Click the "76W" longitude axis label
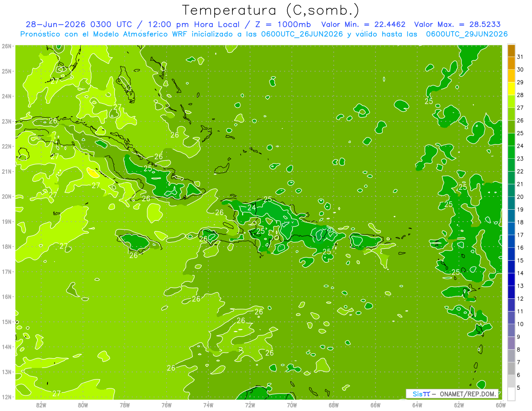Image resolution: width=532 pixels, height=411 pixels. [x=167, y=405]
